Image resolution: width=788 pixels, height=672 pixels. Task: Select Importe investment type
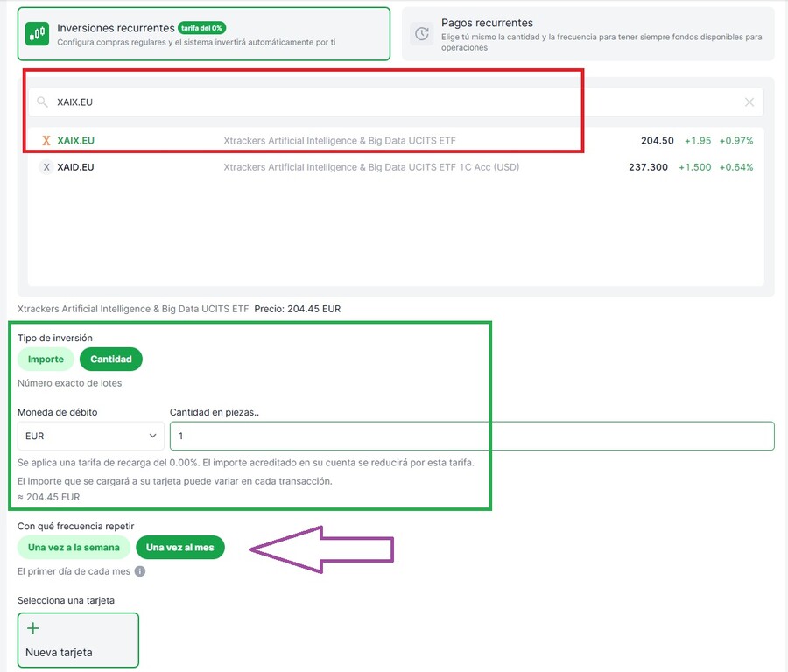coord(46,359)
